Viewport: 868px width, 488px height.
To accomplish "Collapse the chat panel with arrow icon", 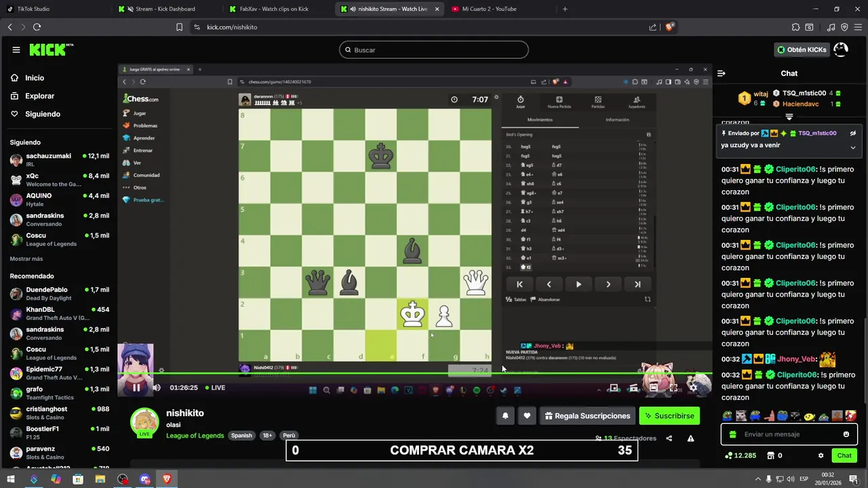I will (722, 73).
